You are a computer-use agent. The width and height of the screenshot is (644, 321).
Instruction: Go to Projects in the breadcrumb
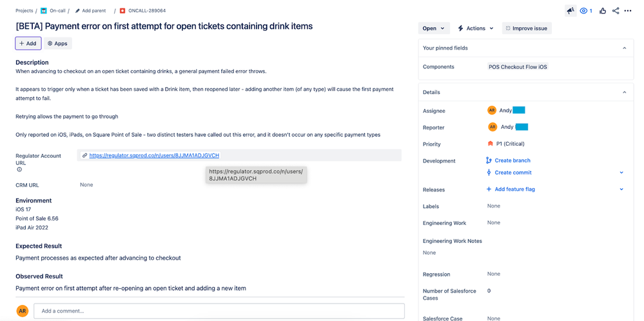[24, 11]
